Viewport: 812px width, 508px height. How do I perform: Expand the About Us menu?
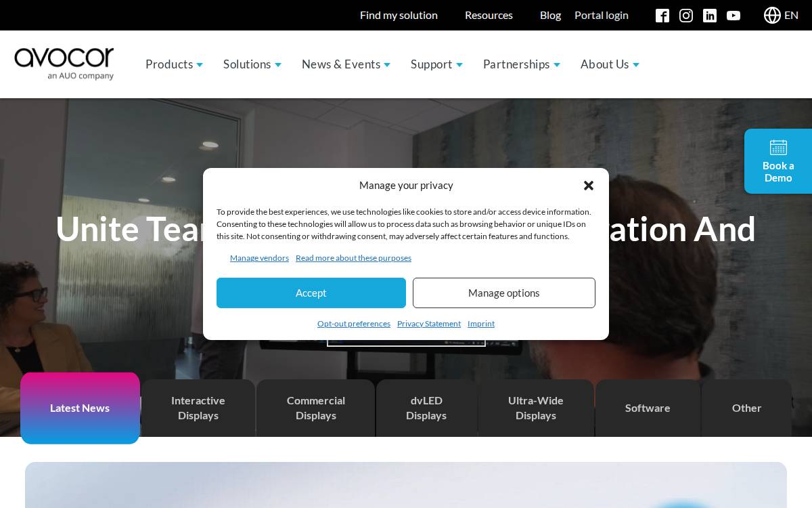pos(610,64)
